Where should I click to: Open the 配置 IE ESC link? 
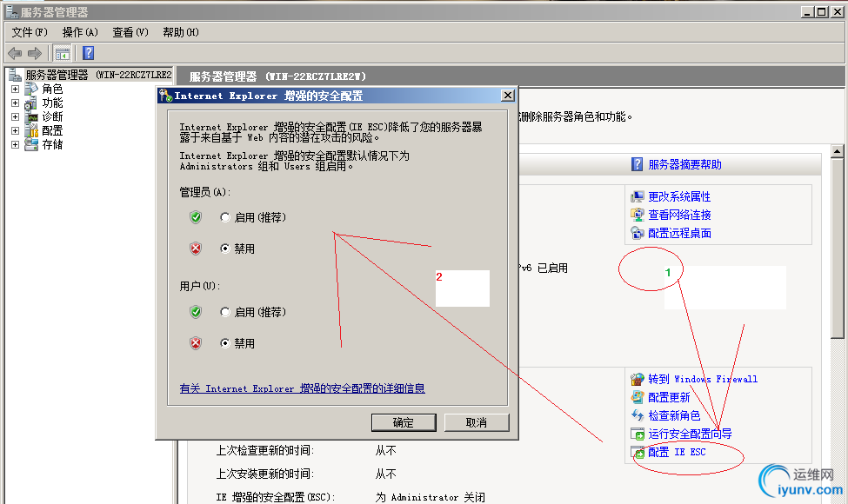(x=677, y=452)
